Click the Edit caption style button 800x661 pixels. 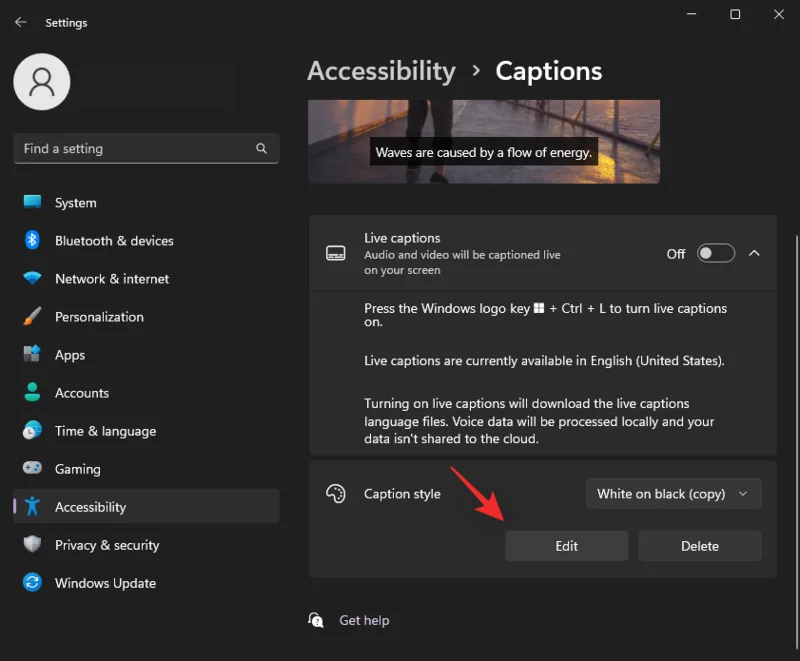566,545
